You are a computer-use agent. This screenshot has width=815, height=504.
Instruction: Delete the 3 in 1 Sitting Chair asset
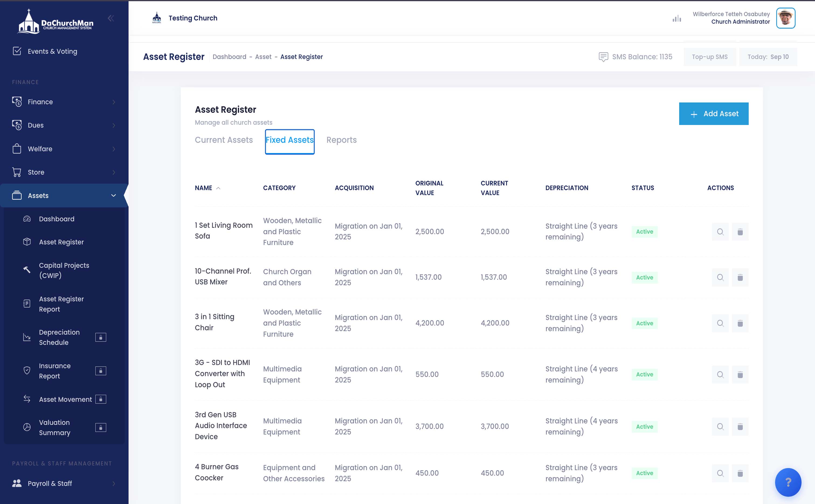pyautogui.click(x=740, y=323)
